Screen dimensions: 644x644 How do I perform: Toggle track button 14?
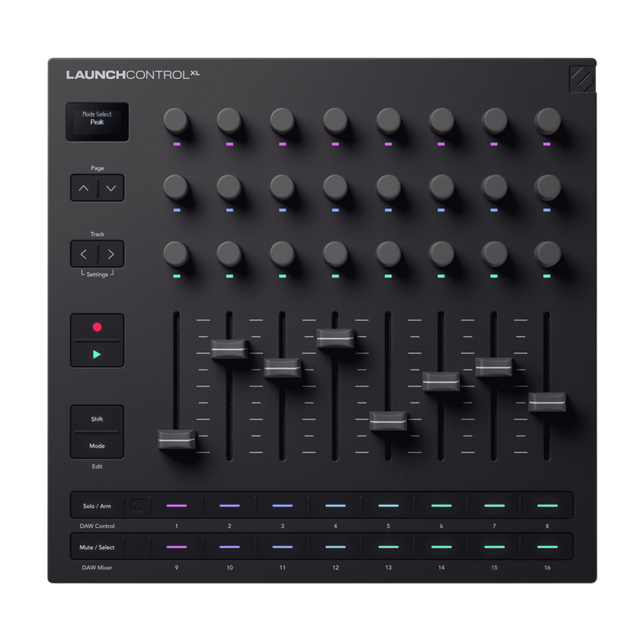pyautogui.click(x=441, y=547)
